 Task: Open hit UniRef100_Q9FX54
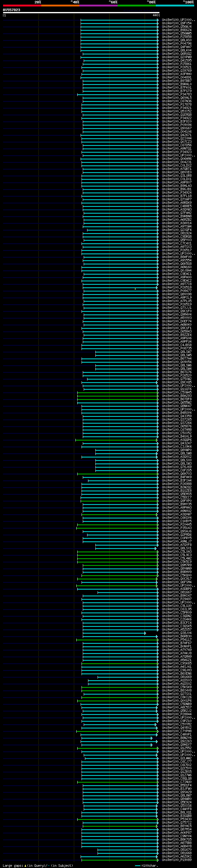(x=177, y=23)
